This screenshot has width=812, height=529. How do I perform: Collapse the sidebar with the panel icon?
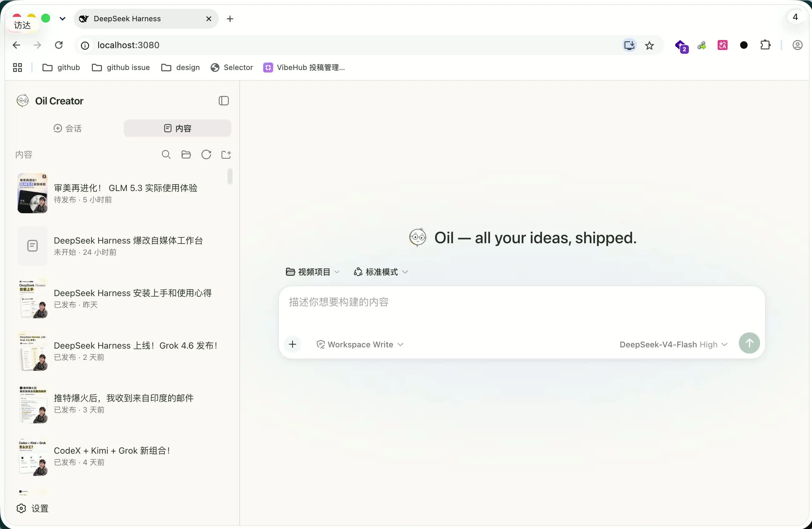point(223,101)
